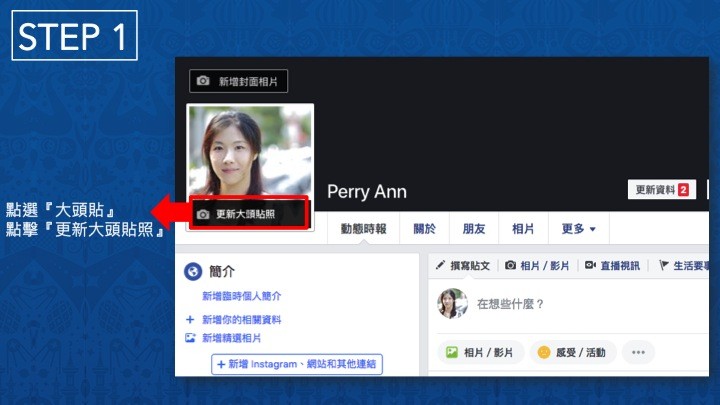
Task: Click the plus icon before 新增你的相關資料
Action: coord(190,320)
